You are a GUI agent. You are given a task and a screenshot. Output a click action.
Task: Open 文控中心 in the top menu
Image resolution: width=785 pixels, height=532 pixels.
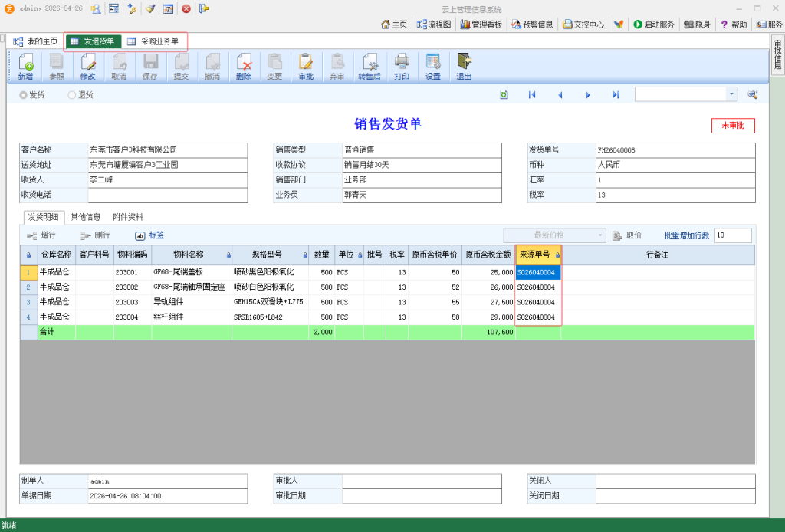(x=583, y=25)
